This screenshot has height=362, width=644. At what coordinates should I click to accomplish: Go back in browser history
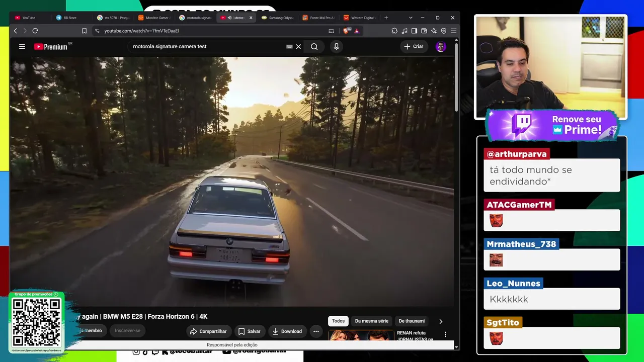click(15, 31)
